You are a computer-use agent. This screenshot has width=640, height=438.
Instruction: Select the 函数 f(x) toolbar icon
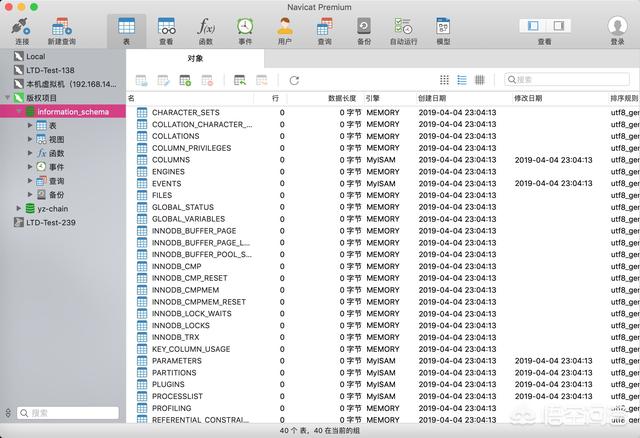pos(206,31)
